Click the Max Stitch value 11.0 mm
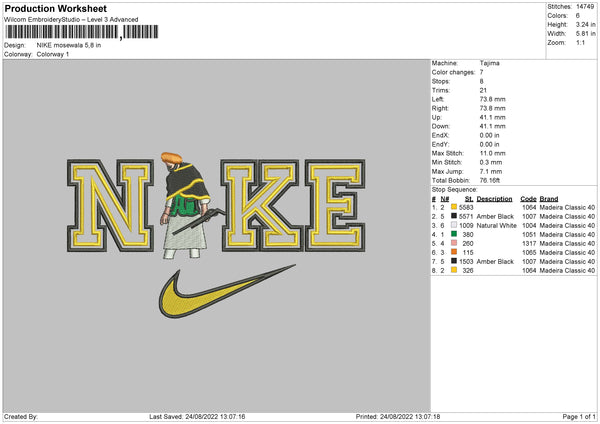This screenshot has height=424, width=600. click(x=492, y=153)
